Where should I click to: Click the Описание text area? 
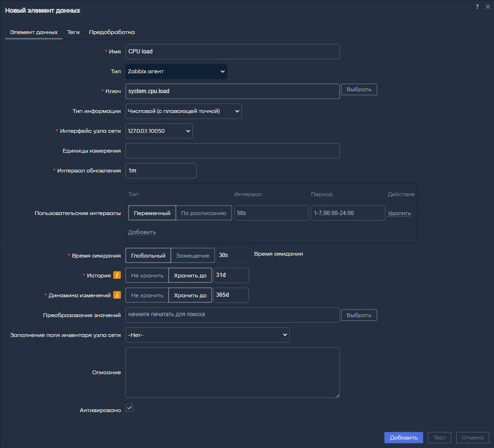[x=233, y=372]
